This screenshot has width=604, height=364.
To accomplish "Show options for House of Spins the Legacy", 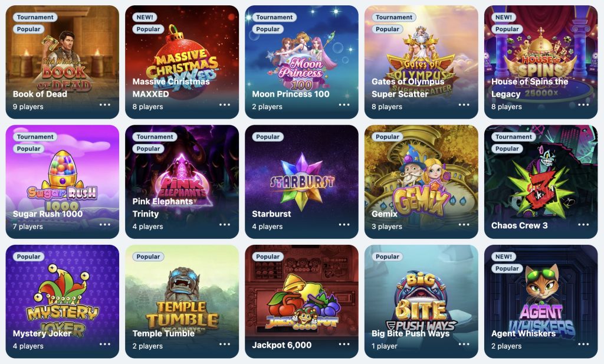I will (583, 105).
